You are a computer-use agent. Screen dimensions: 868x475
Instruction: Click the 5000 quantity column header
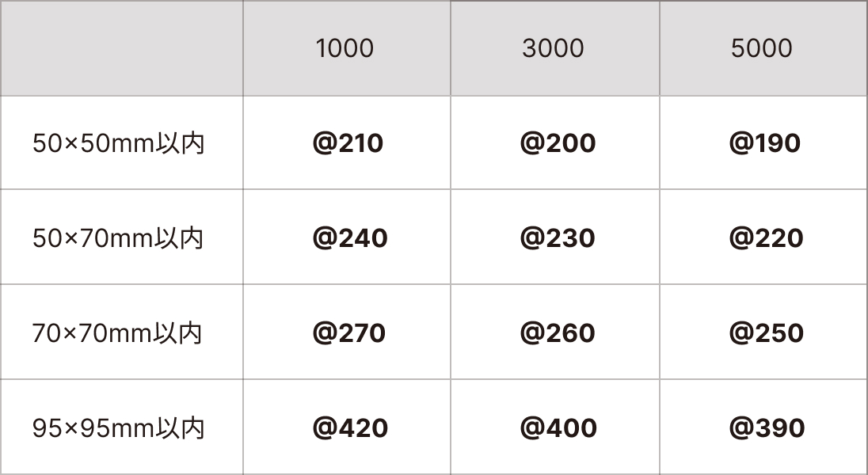point(762,48)
